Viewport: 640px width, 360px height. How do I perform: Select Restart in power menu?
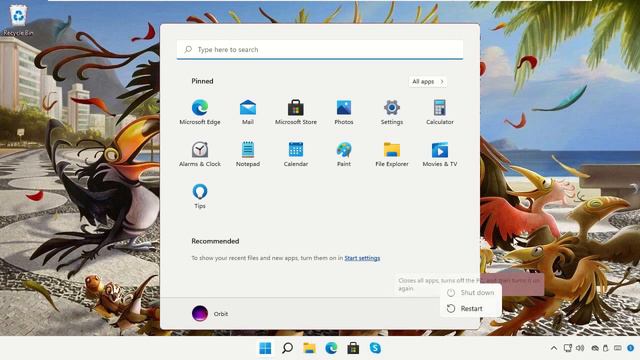[x=471, y=309]
